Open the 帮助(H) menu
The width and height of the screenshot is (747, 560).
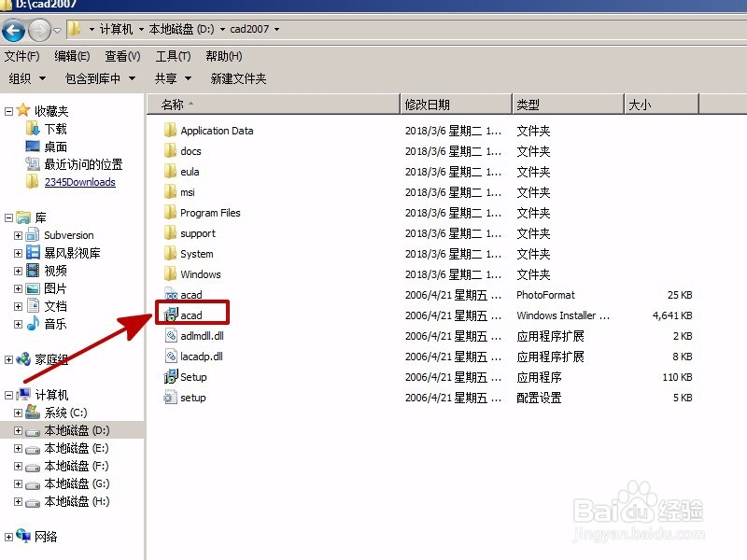pyautogui.click(x=223, y=56)
